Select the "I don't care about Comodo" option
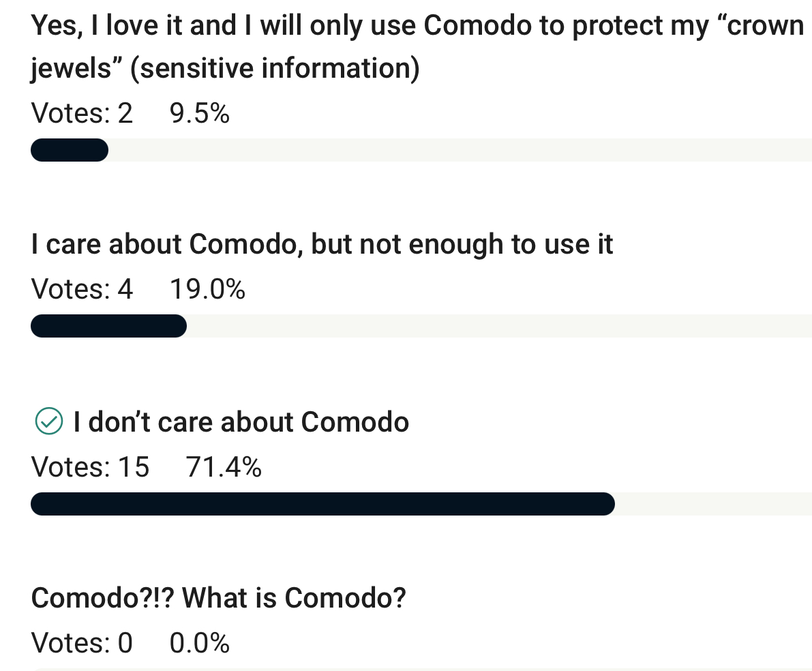 coord(241,422)
